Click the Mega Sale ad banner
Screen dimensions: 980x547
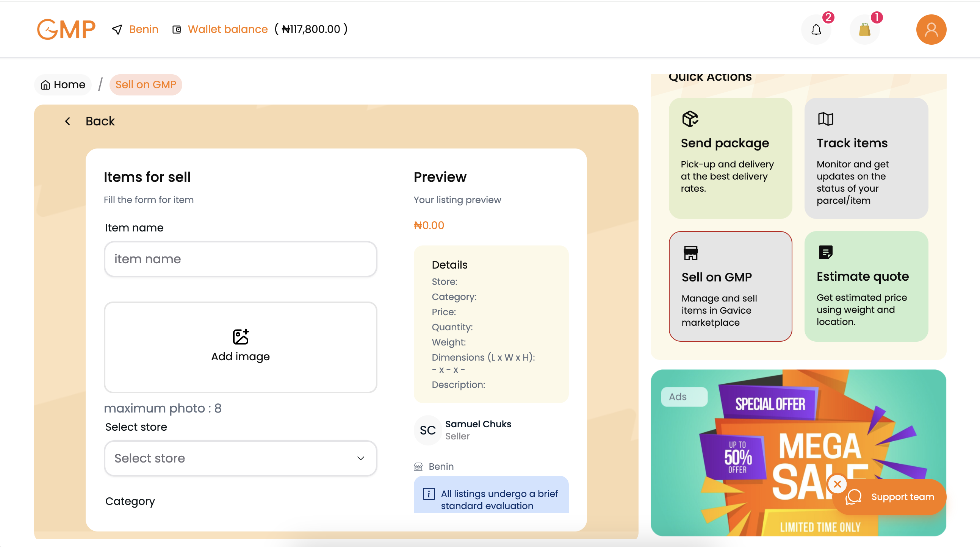[x=798, y=453]
